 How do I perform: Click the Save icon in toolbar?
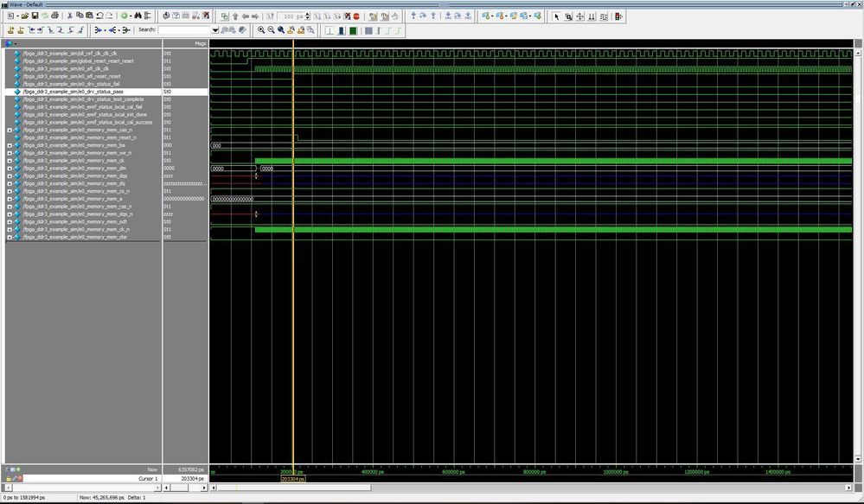tap(35, 16)
